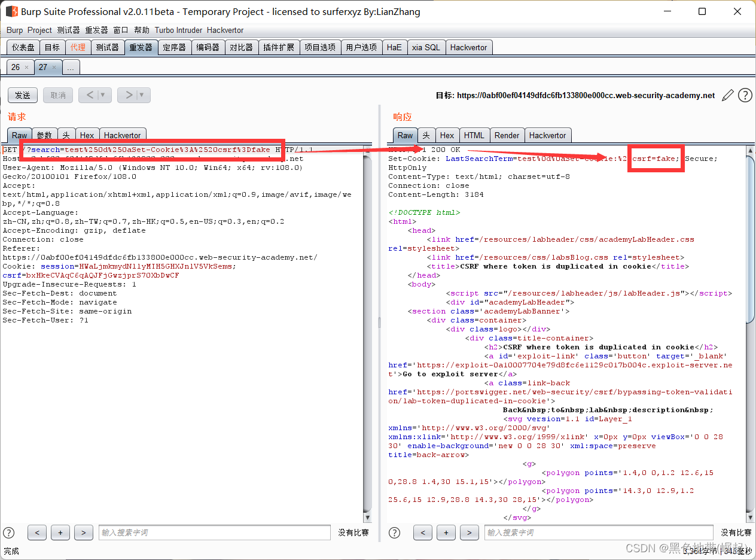Click plus button under request pane
This screenshot has height=560, width=756.
[60, 532]
